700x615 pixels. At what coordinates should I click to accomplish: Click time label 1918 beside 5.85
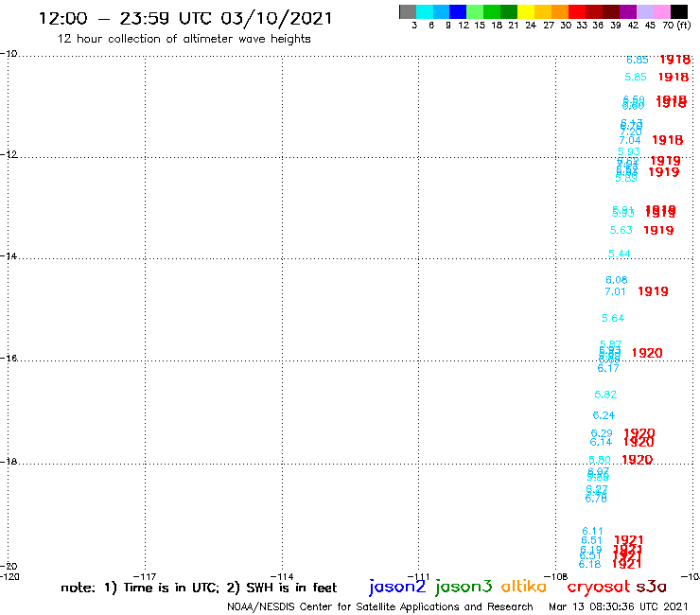tap(674, 77)
